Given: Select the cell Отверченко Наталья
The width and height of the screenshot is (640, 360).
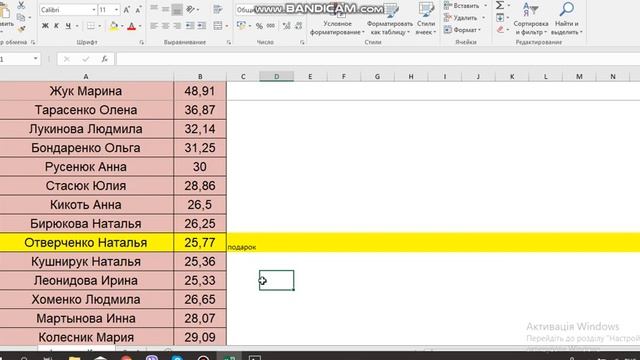Looking at the screenshot, I should (86, 242).
